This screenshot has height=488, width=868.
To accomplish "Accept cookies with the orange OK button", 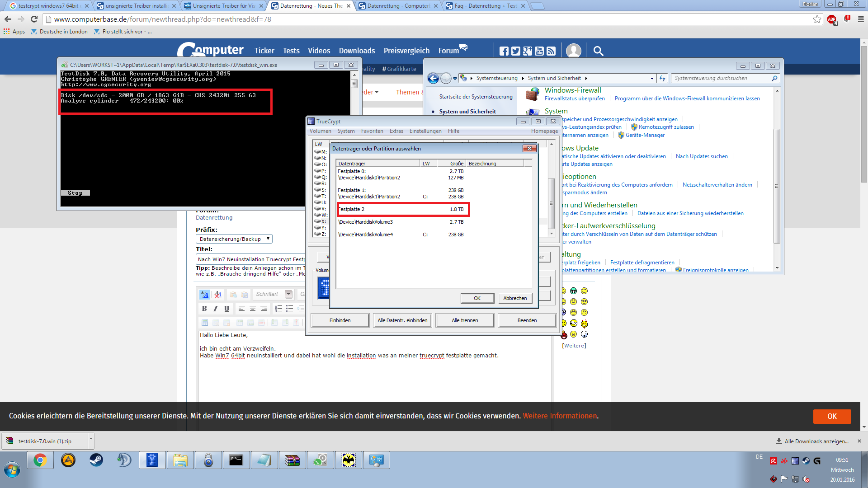I will tap(832, 417).
